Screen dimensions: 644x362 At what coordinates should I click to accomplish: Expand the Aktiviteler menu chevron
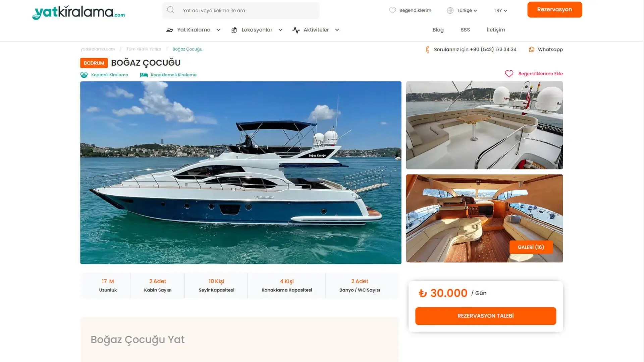tap(337, 30)
